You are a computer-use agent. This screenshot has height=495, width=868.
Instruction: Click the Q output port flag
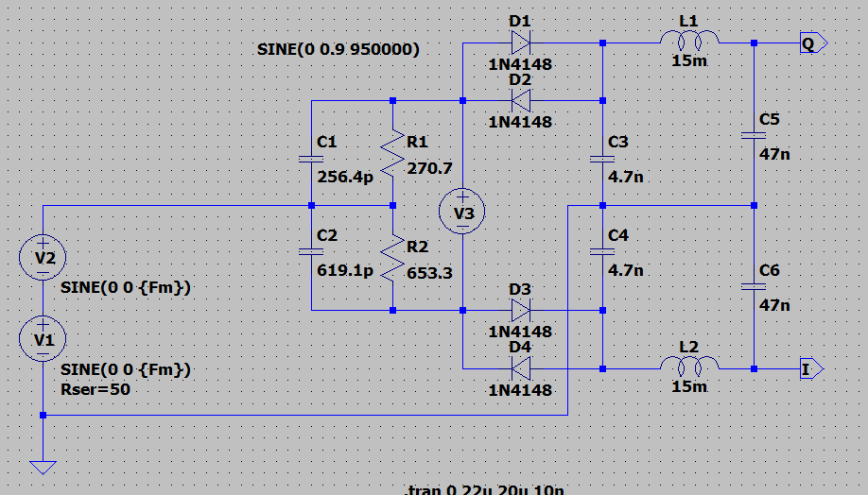click(x=812, y=43)
